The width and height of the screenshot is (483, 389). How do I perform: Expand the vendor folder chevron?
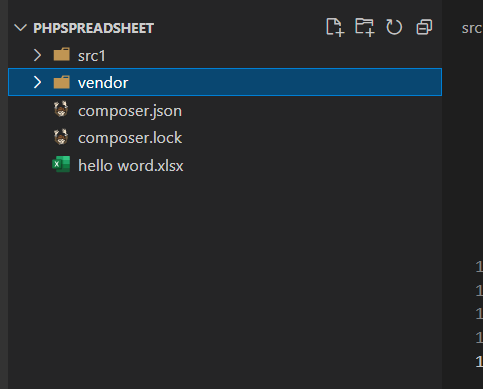pyautogui.click(x=37, y=82)
